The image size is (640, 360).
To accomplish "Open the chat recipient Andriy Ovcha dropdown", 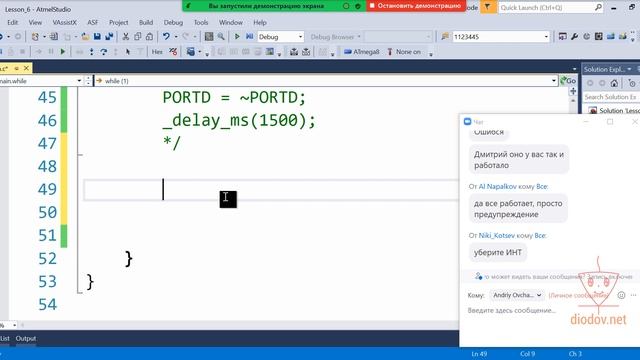I will point(517,295).
